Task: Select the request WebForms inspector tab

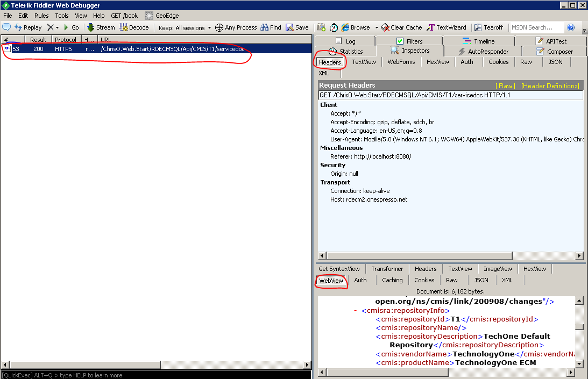Action: click(401, 62)
